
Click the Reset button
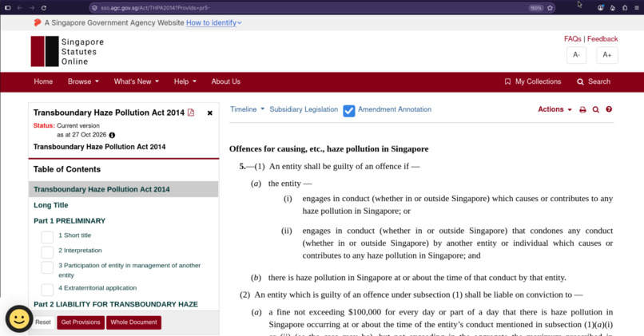click(x=43, y=322)
